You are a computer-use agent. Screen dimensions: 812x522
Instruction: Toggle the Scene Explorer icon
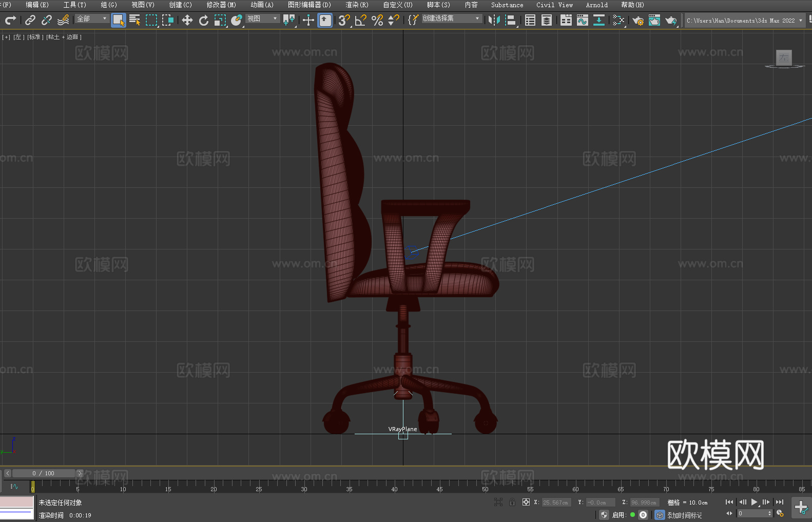530,20
